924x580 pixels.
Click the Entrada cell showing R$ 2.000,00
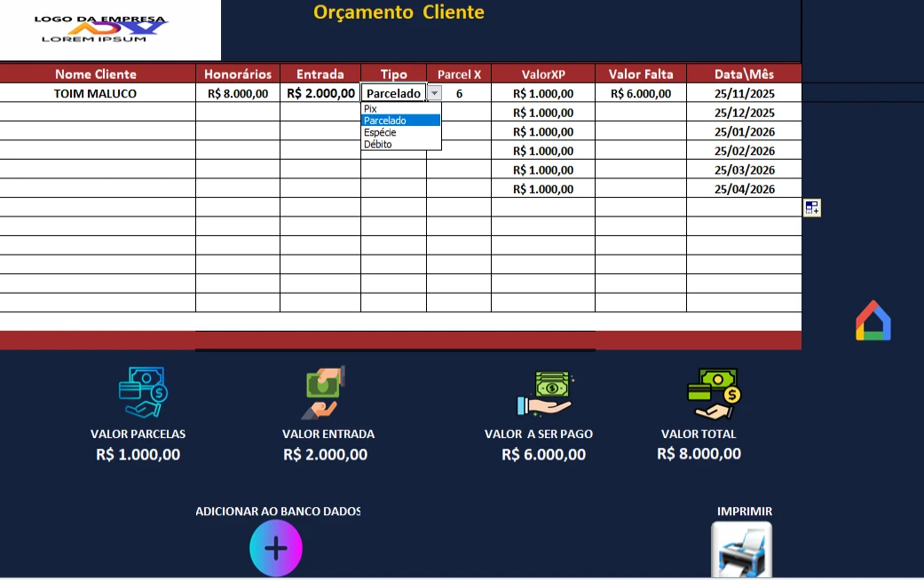320,93
